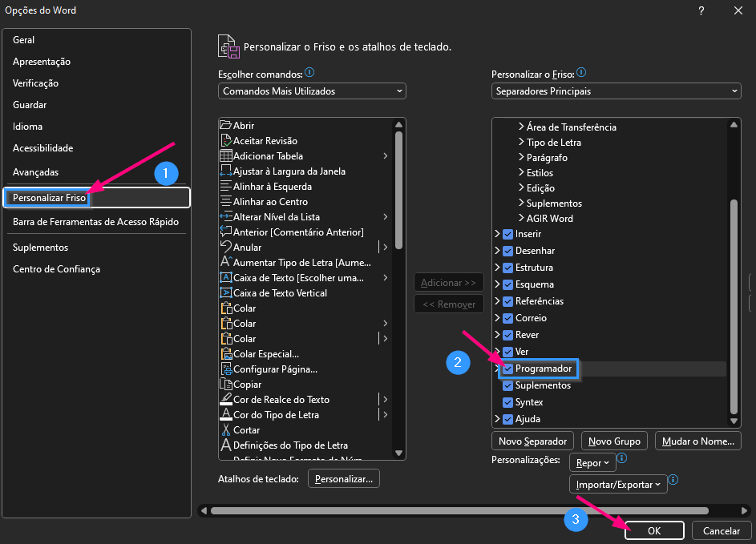
Task: Click the ribbon tree vertical scrollbar thumb
Action: [x=734, y=307]
